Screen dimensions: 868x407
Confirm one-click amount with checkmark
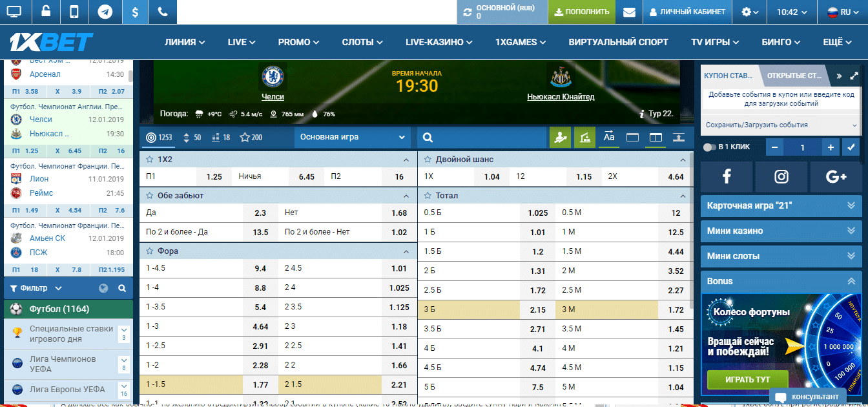(851, 147)
